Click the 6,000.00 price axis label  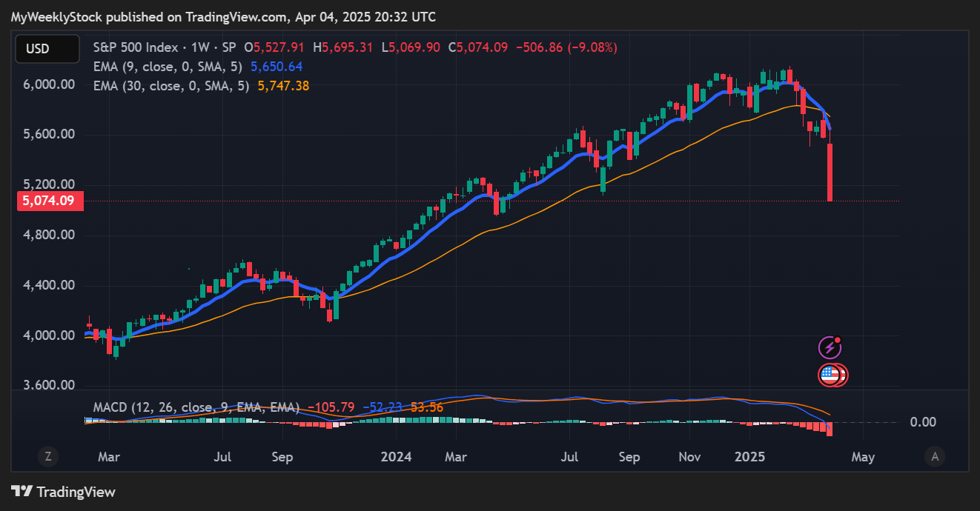[49, 84]
